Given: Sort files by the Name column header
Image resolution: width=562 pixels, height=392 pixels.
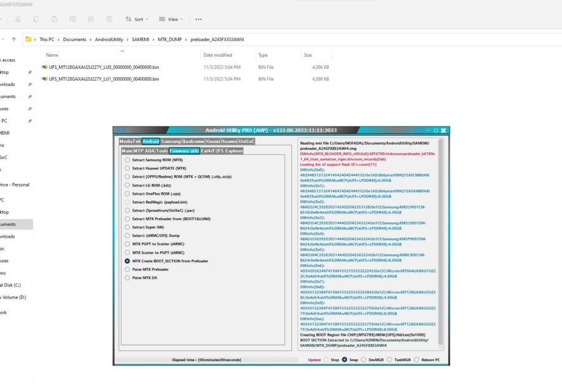Looking at the screenshot, I should pos(52,55).
